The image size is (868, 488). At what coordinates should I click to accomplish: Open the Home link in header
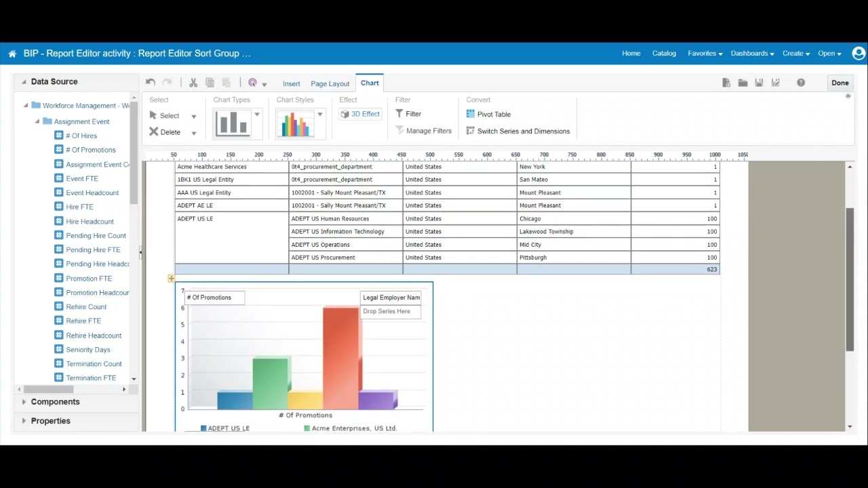(631, 53)
